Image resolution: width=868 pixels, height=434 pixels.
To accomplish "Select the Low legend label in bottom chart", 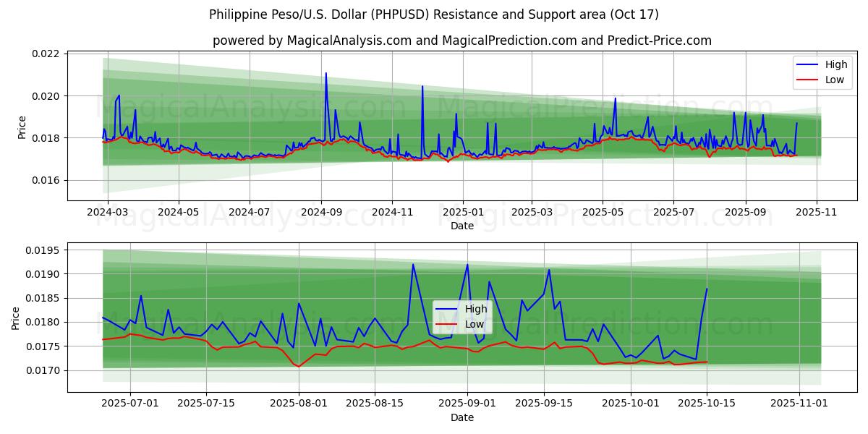I will click(475, 324).
